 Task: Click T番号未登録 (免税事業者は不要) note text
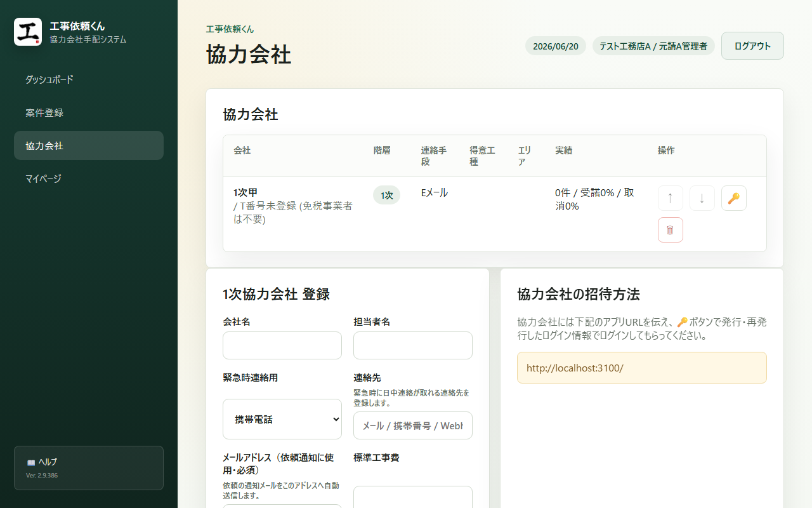292,213
